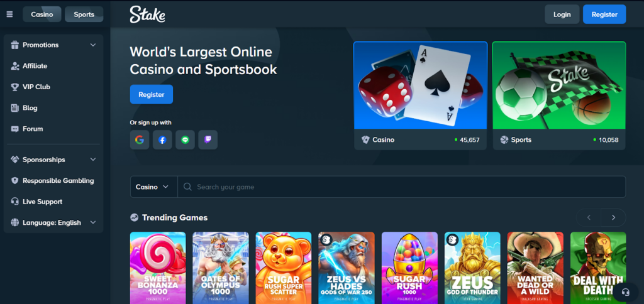
Task: Focus the Search your game field
Action: pyautogui.click(x=402, y=187)
